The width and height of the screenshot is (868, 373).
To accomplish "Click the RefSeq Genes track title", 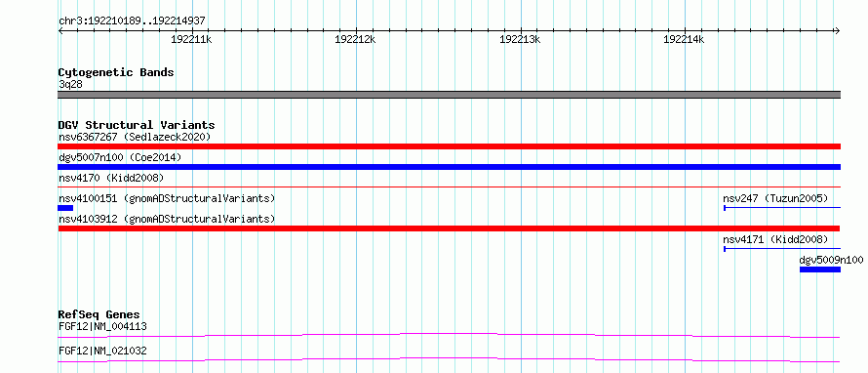I will click(99, 314).
